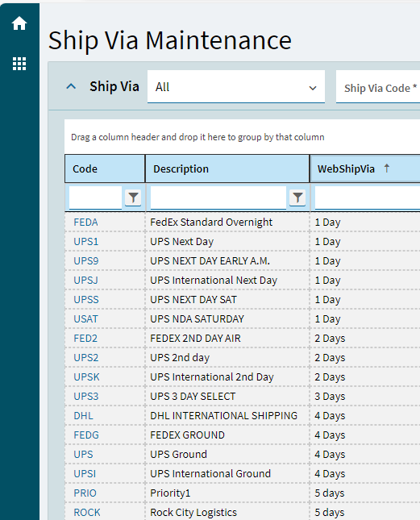Sort by the Code column header
Image resolution: width=420 pixels, height=520 pixels.
click(105, 168)
